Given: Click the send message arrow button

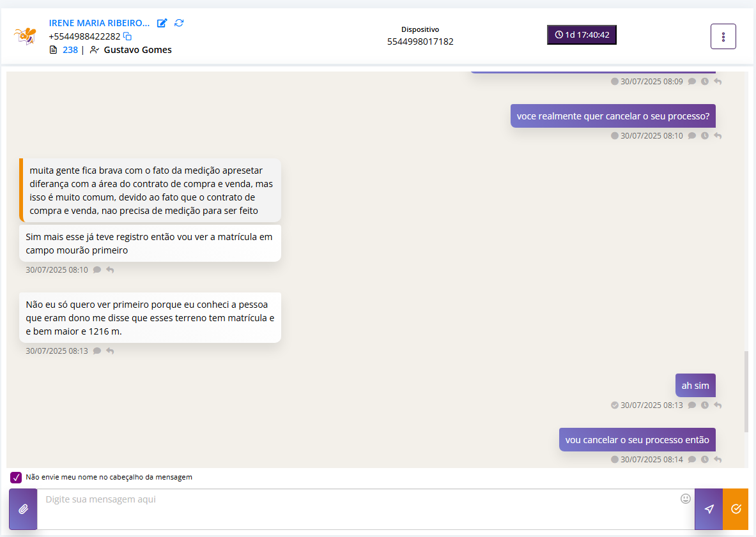Looking at the screenshot, I should pyautogui.click(x=709, y=509).
